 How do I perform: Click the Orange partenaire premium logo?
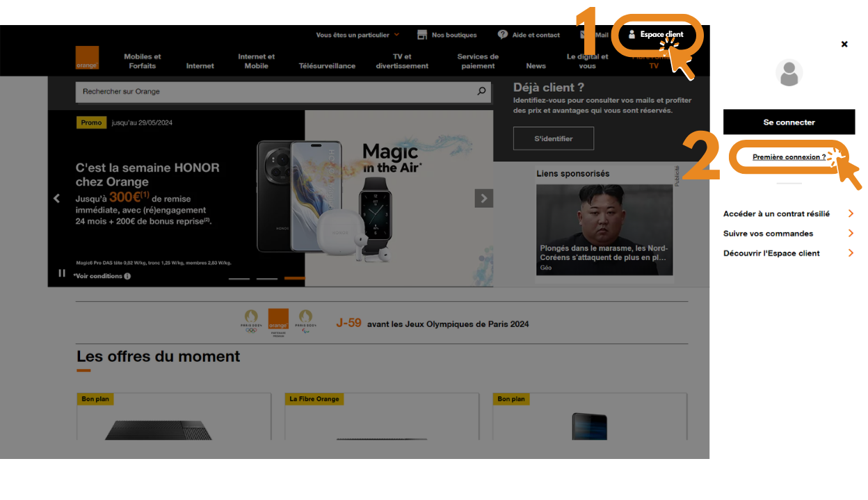[x=278, y=323]
